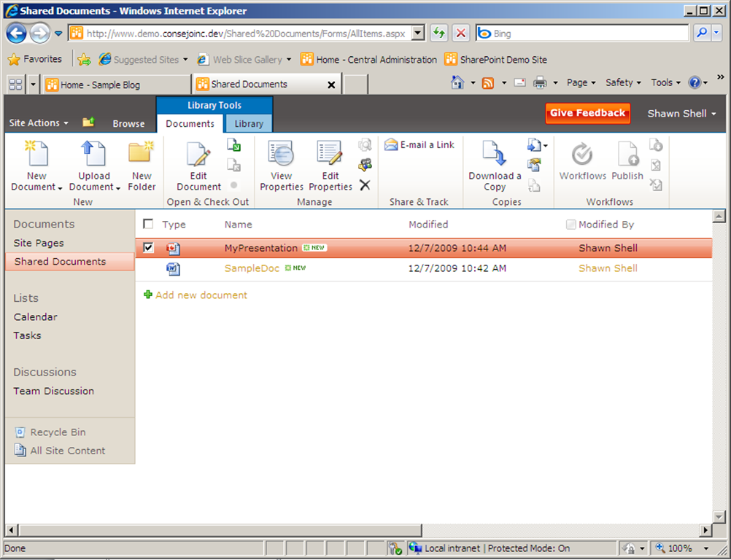Click the Quick Tabs grid icon
The width and height of the screenshot is (731, 560).
[x=15, y=85]
